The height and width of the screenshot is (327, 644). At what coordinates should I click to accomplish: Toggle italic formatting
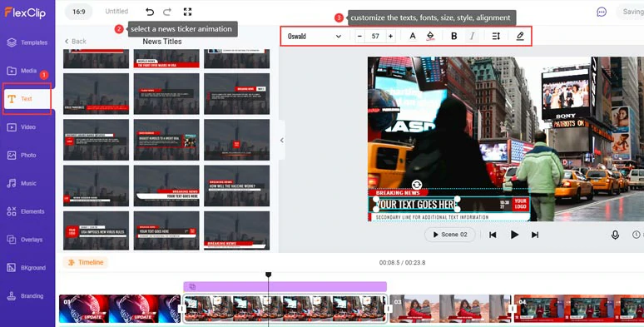coord(472,36)
